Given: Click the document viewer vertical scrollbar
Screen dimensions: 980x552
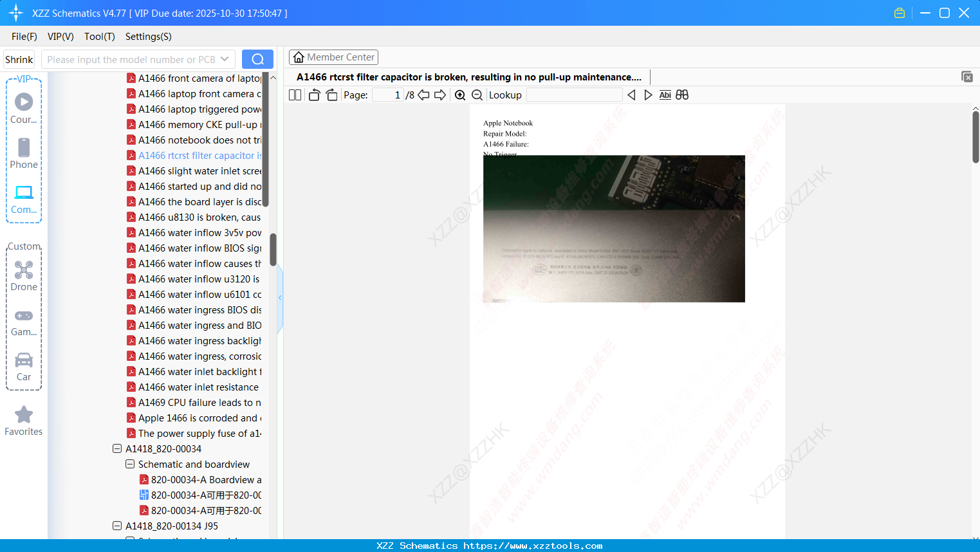Looking at the screenshot, I should 975,136.
